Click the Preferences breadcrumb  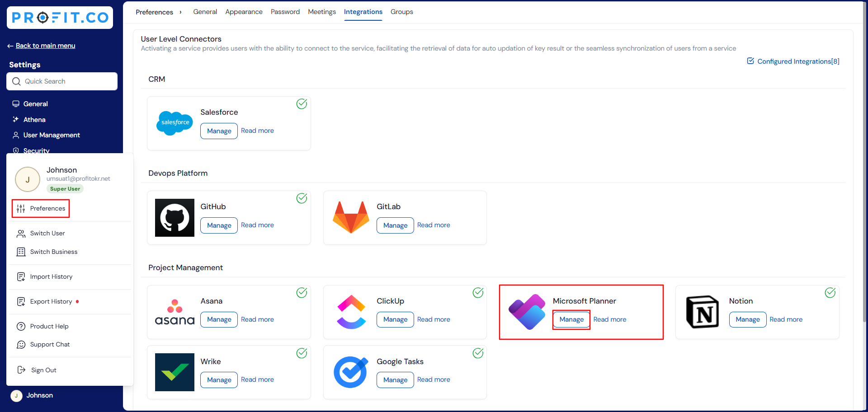click(154, 12)
